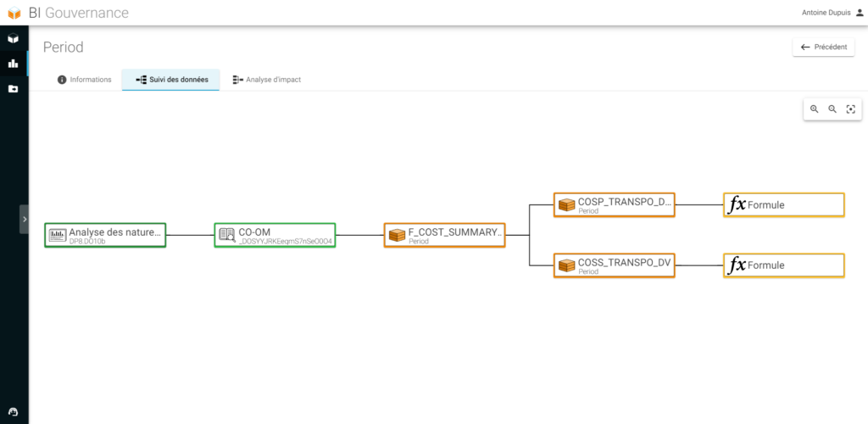868x424 pixels.
Task: Click the info icon on the Informations tab
Action: (62, 80)
